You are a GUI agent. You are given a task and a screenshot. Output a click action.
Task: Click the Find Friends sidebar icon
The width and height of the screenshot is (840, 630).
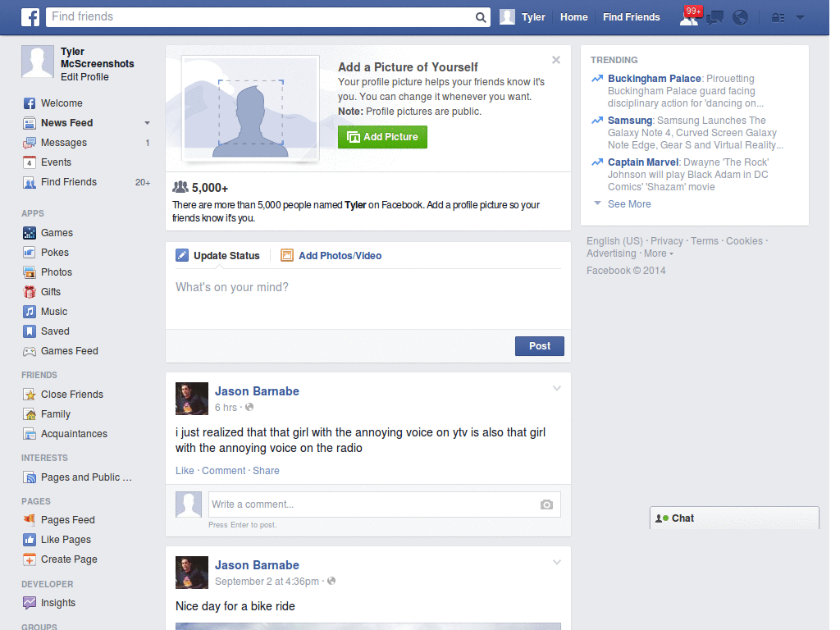[x=30, y=182]
